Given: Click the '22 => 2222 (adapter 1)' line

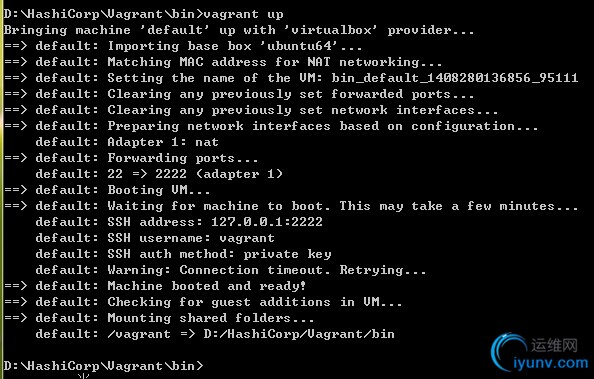Looking at the screenshot, I should click(159, 174).
